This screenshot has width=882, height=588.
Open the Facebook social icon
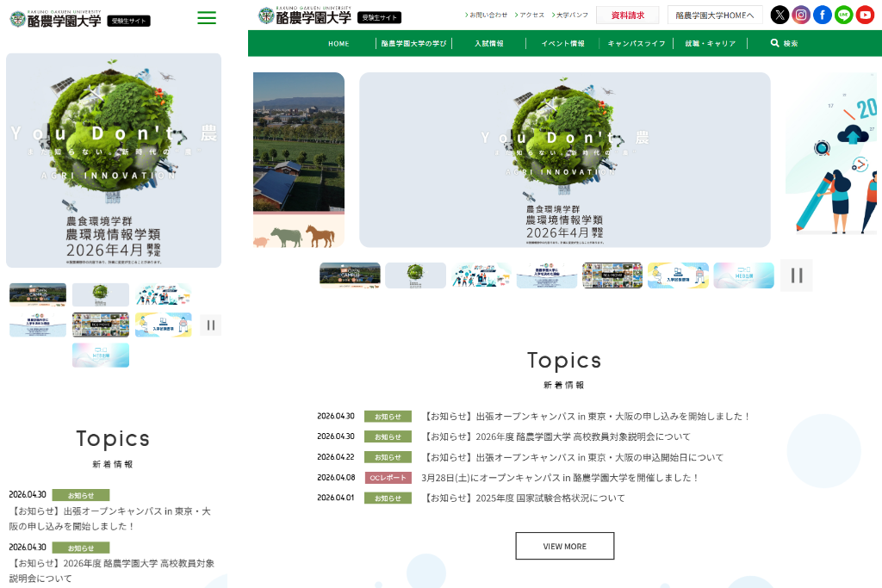click(x=823, y=15)
